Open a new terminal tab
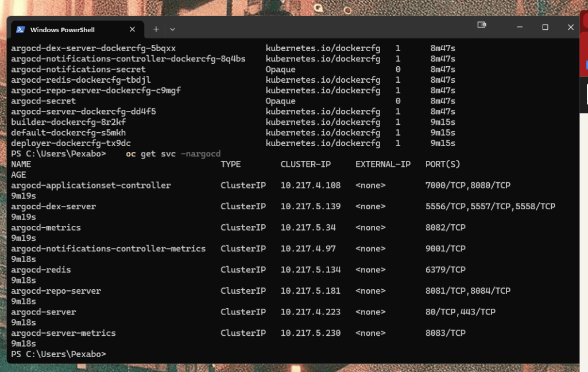 pyautogui.click(x=156, y=29)
